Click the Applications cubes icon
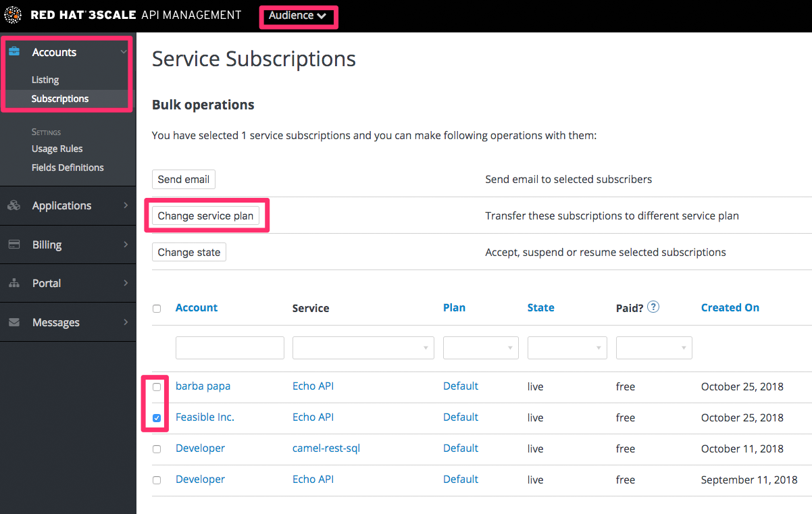 pos(14,206)
